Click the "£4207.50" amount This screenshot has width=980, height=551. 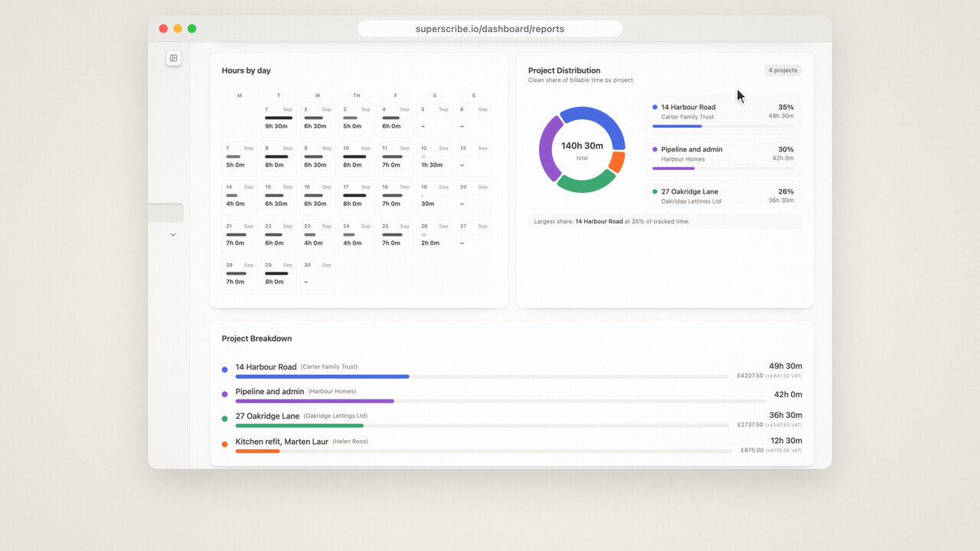tap(750, 376)
